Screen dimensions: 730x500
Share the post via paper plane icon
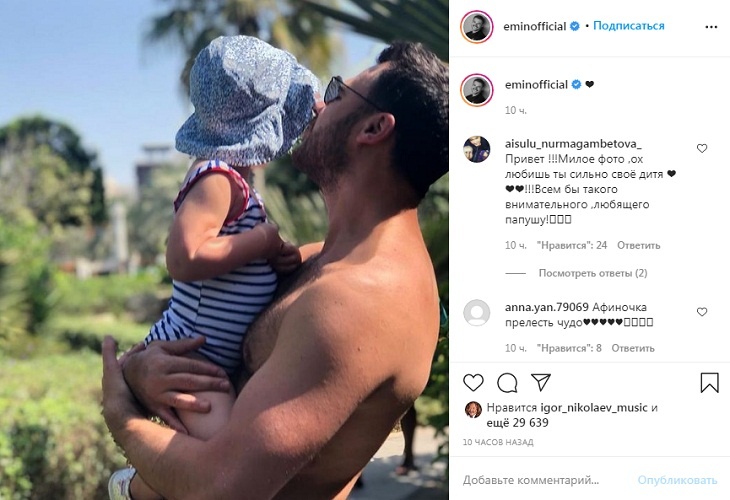point(541,382)
